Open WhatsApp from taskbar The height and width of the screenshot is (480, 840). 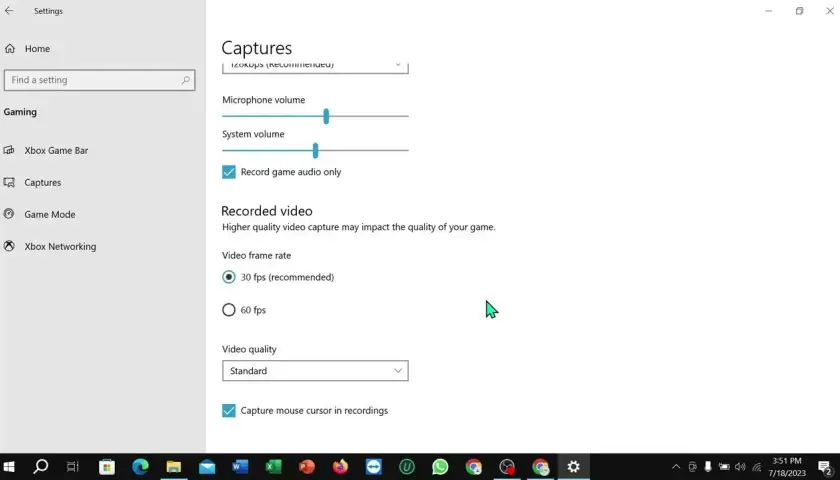[440, 467]
